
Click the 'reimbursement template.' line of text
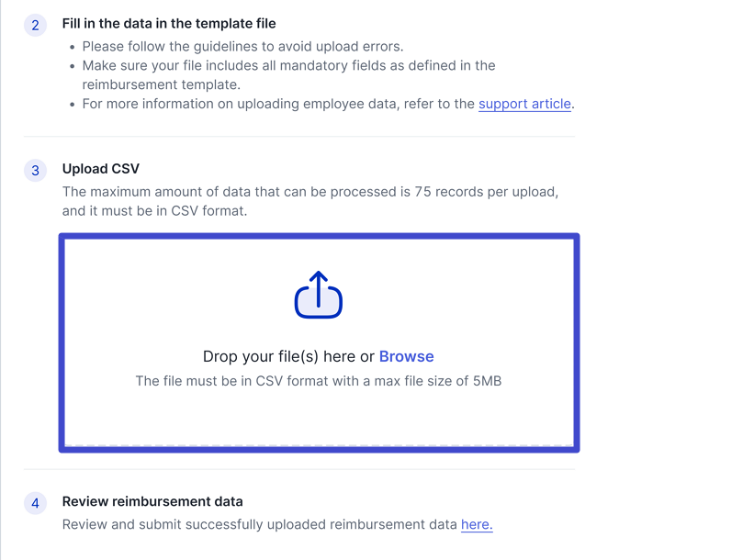(161, 84)
